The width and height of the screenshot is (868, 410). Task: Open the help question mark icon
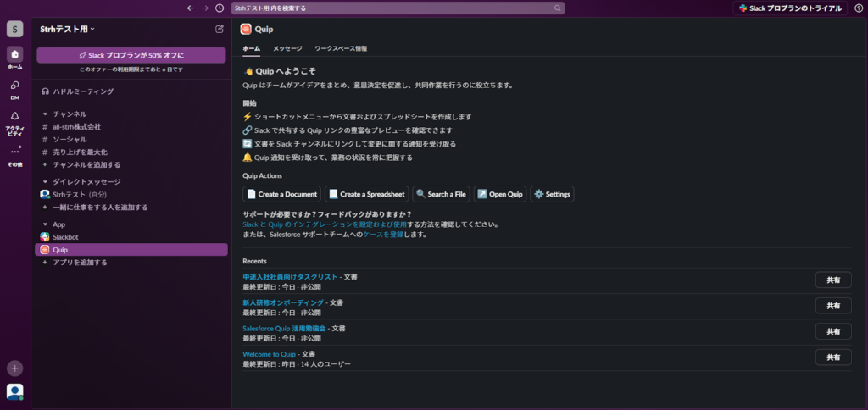858,8
